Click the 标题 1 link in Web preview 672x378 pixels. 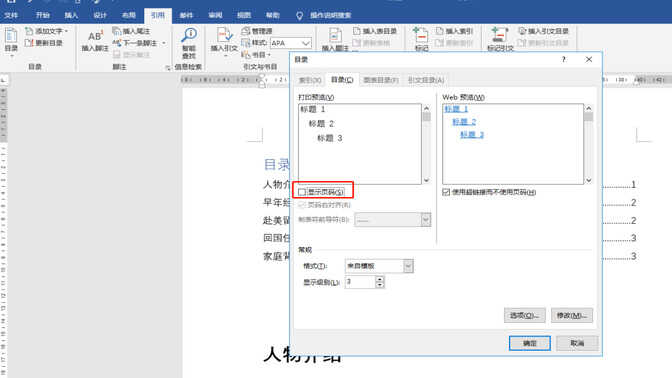pos(456,109)
